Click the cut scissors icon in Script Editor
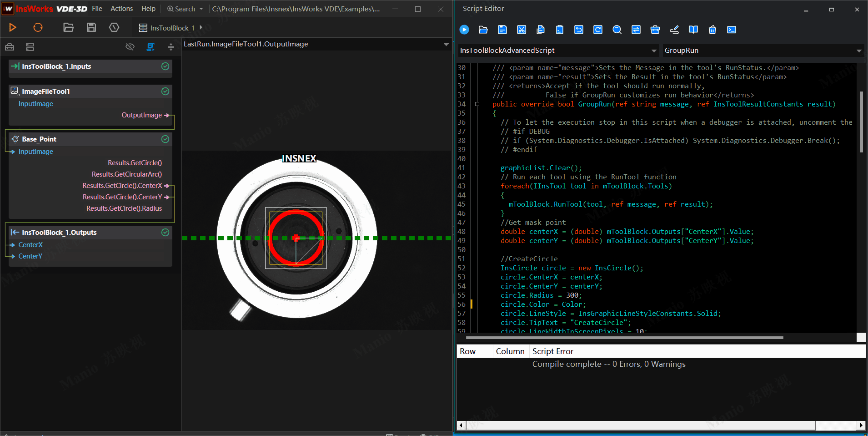This screenshot has width=868, height=436. 522,30
